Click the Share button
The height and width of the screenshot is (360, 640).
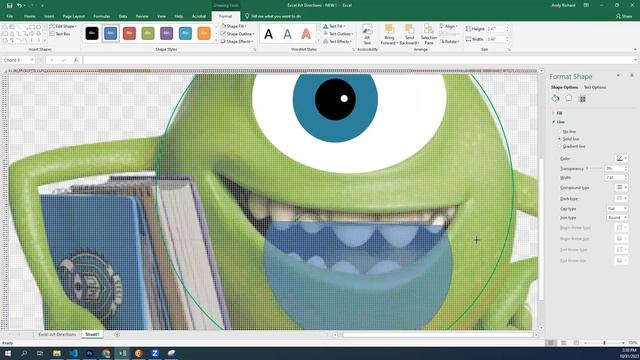624,16
